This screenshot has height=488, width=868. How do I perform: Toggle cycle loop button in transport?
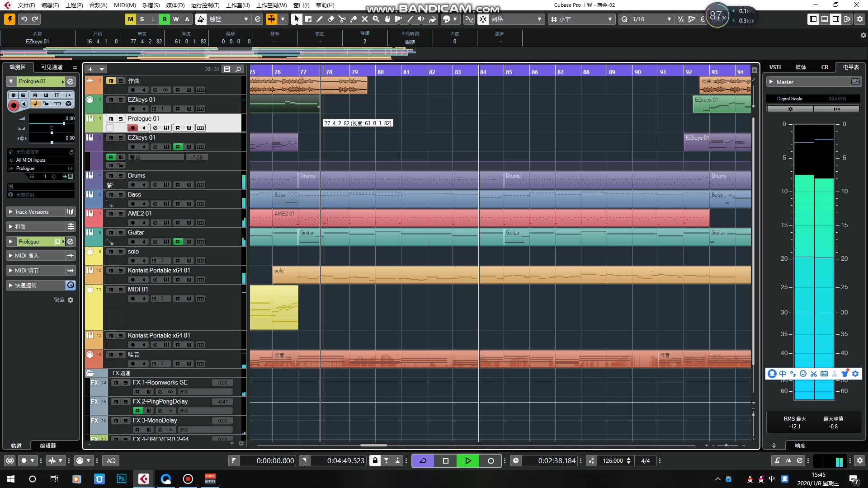click(423, 461)
